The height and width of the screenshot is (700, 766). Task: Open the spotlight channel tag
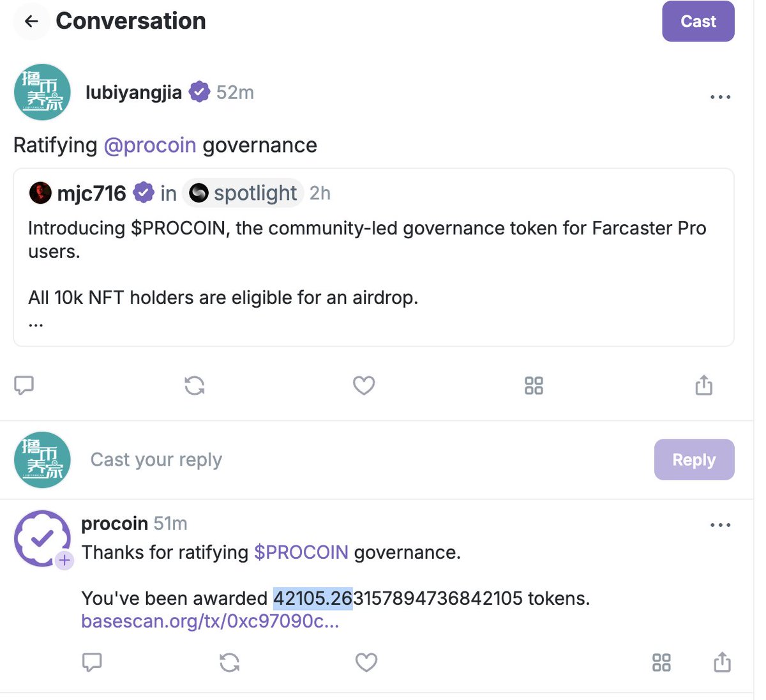pyautogui.click(x=243, y=193)
